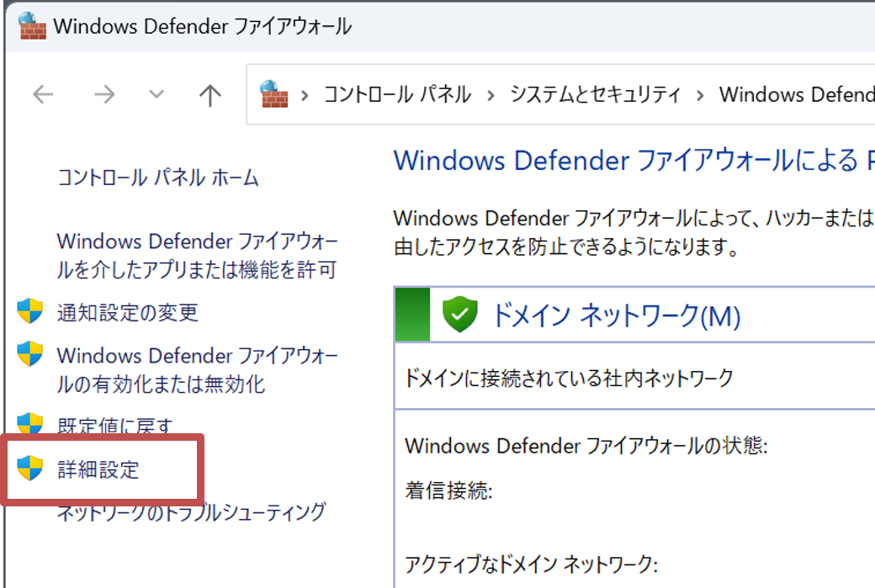Screen dimensions: 875x588
Task: Click the Back navigation arrow
Action: [43, 94]
